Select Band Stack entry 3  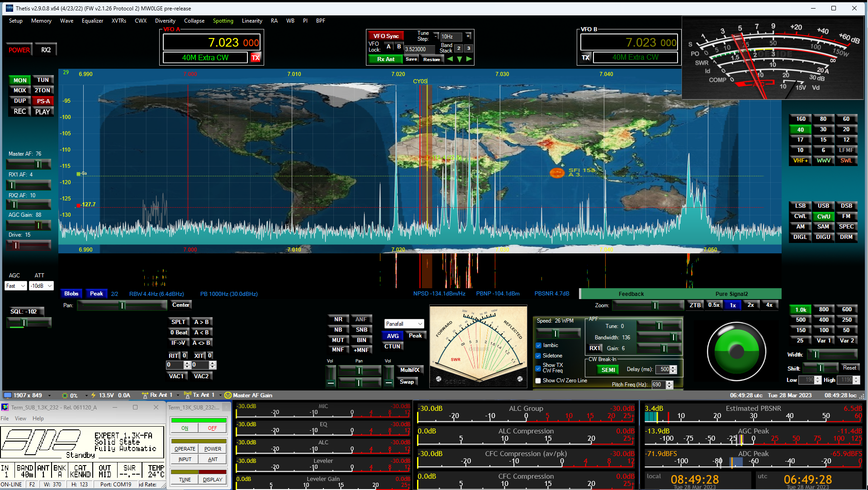coord(469,48)
